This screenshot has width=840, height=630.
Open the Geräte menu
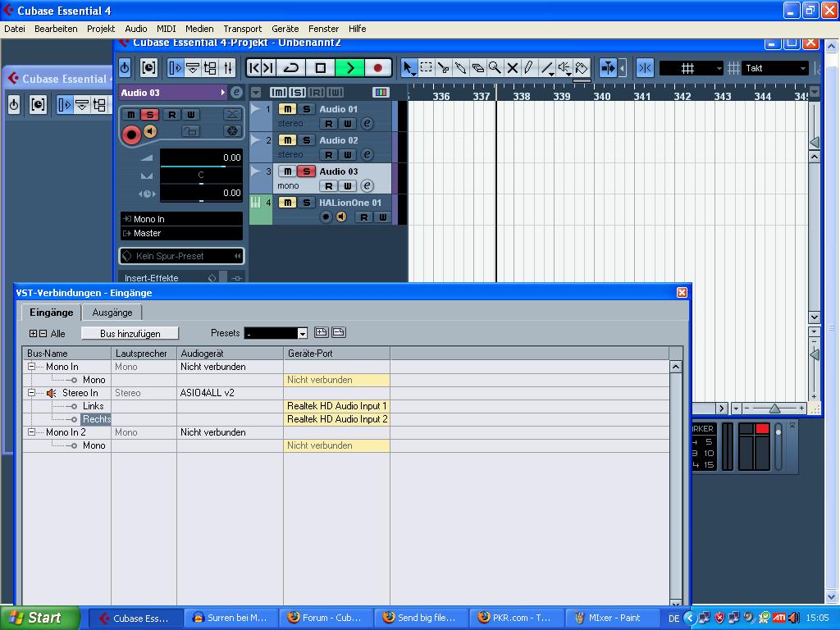[285, 29]
